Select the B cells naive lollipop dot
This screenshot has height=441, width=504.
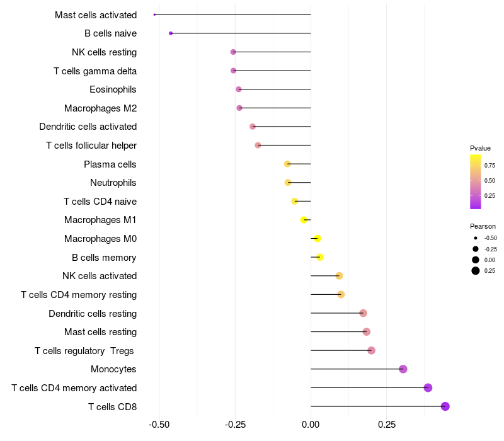coord(171,33)
